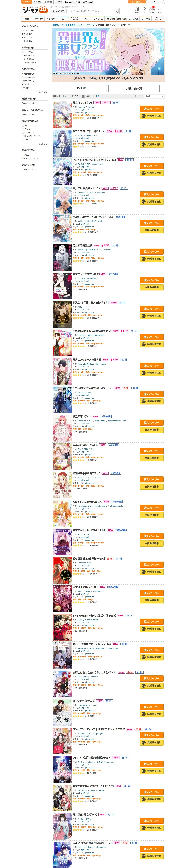Click 無料会員登録 registration button

point(137,2)
